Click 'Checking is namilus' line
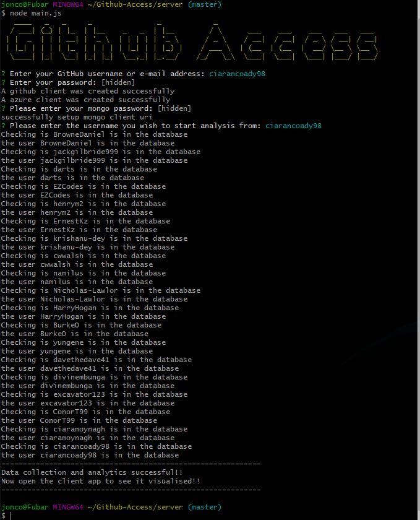 84,273
